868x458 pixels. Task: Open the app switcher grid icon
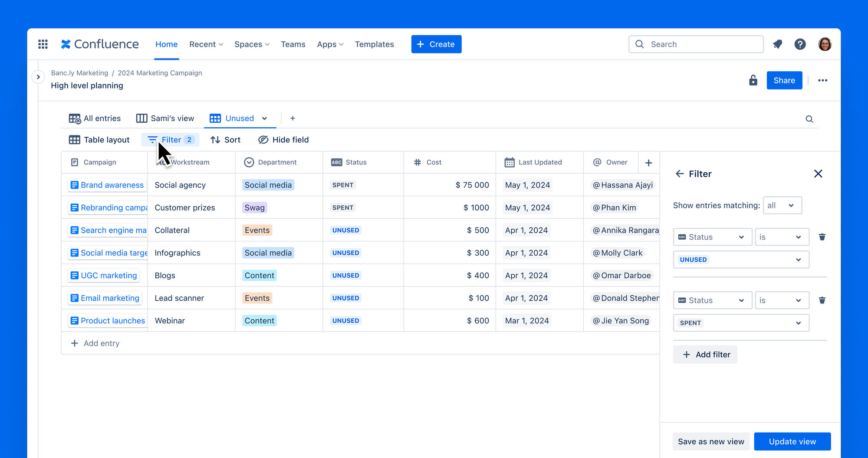coord(43,44)
